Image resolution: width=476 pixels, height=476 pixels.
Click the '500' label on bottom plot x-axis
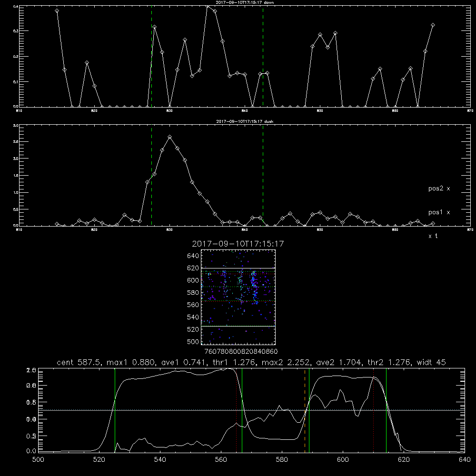pos(38,460)
